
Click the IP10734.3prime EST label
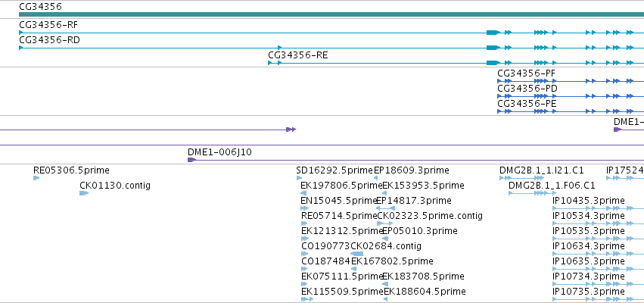(x=589, y=276)
